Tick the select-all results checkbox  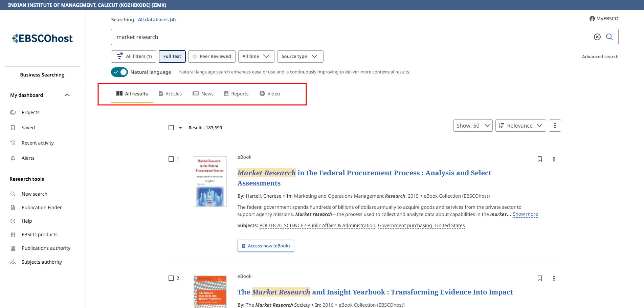tap(171, 128)
